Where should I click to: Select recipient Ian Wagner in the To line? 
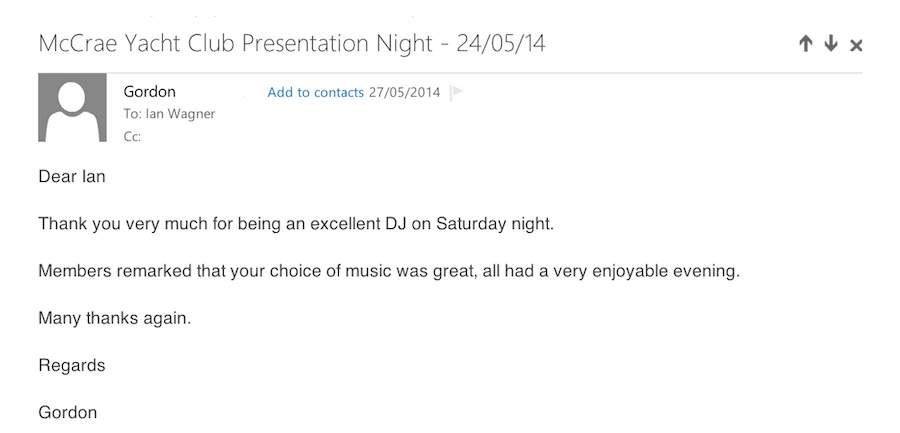click(180, 114)
